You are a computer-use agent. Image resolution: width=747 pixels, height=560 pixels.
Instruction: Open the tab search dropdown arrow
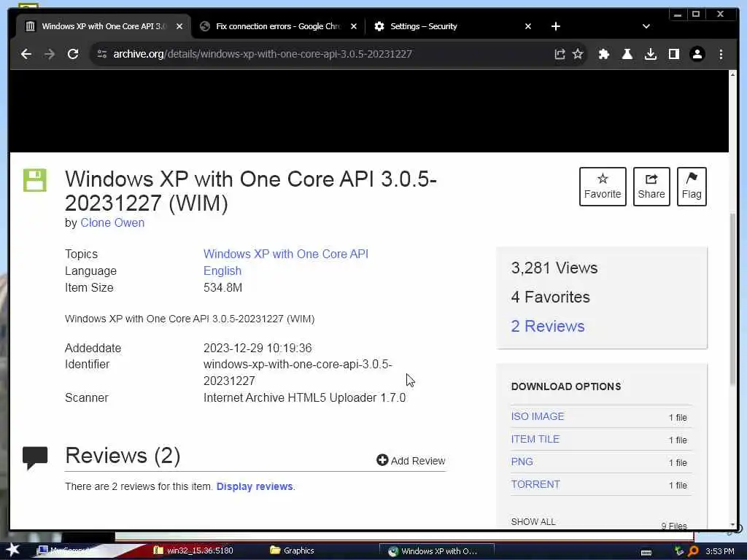(646, 26)
